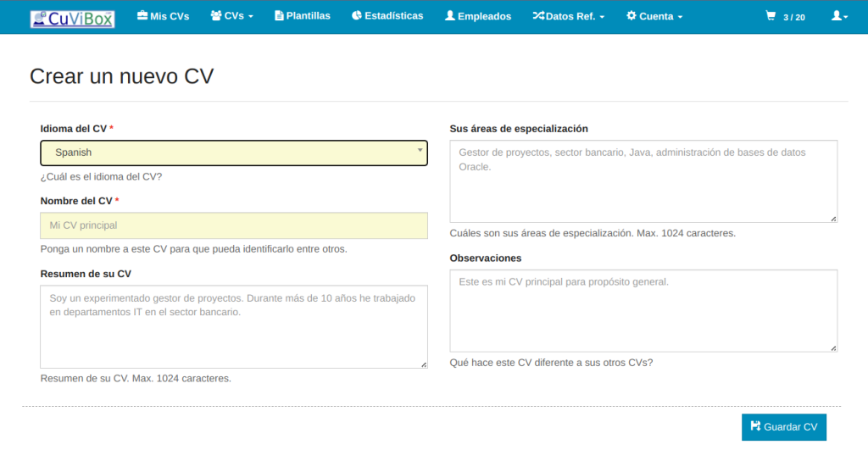
Task: Grab the Observaciones textarea resize handle
Action: 833,347
